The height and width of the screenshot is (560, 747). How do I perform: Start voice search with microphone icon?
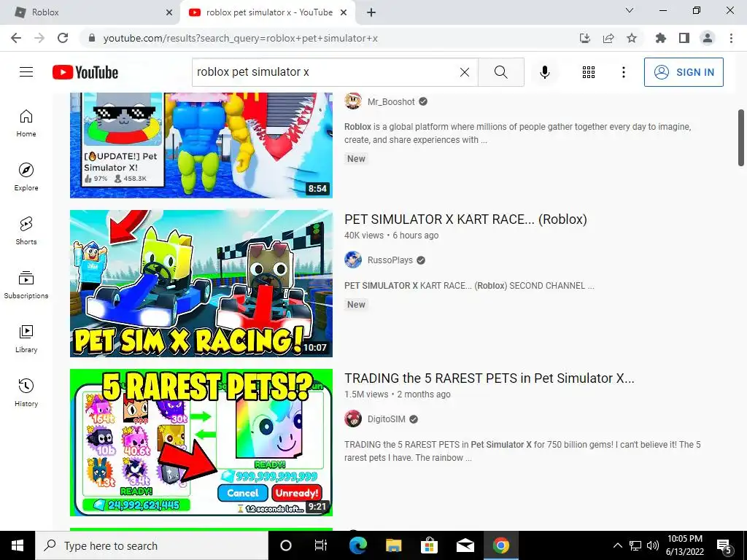[x=544, y=72]
